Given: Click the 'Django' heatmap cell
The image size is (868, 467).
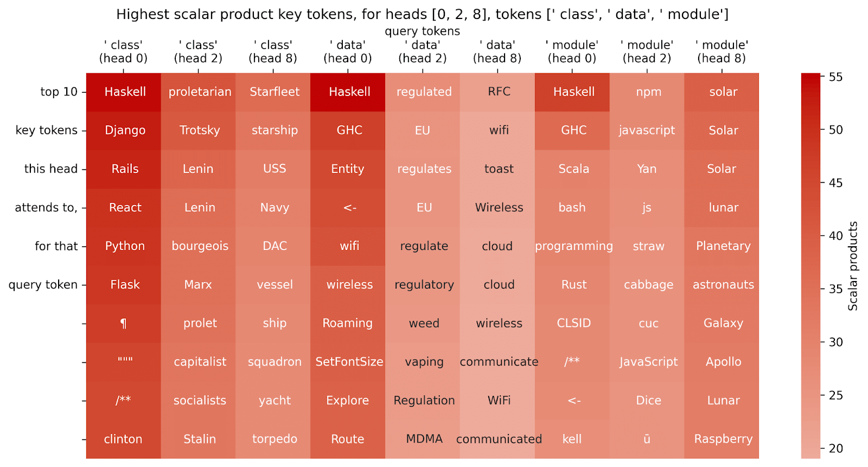Looking at the screenshot, I should (125, 130).
